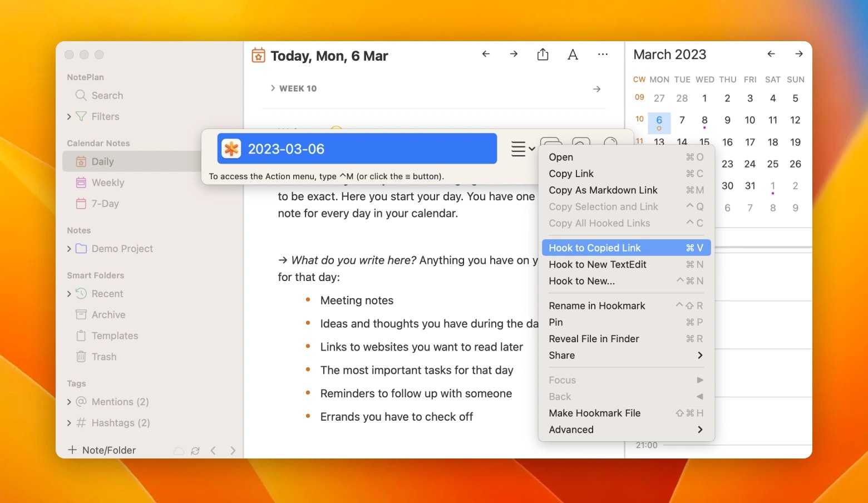Choose Reveal File in Finder
Viewport: 868px width, 503px height.
coord(626,339)
